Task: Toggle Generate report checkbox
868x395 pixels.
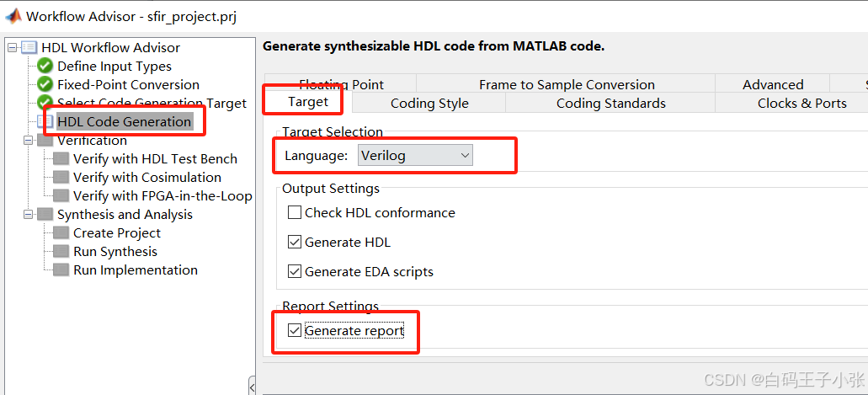Action: [x=295, y=331]
